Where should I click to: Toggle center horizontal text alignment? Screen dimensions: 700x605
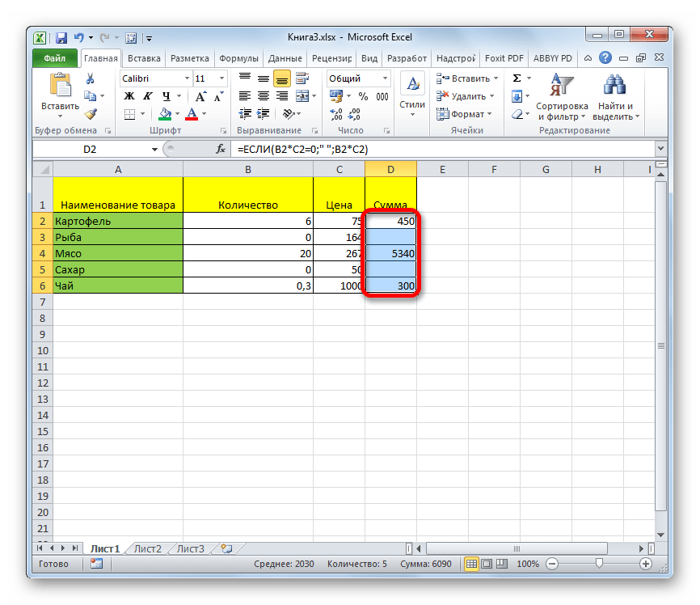264,96
